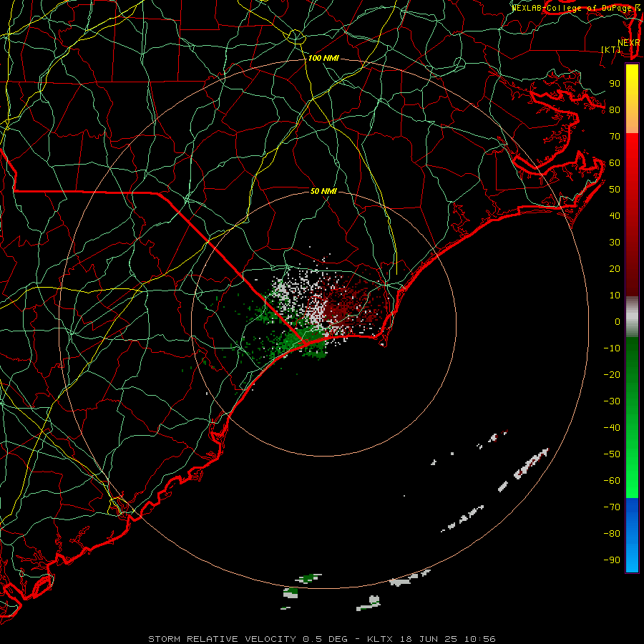Click the -50 value on velocity scale
Image resolution: width=644 pixels, height=644 pixels.
tap(612, 454)
